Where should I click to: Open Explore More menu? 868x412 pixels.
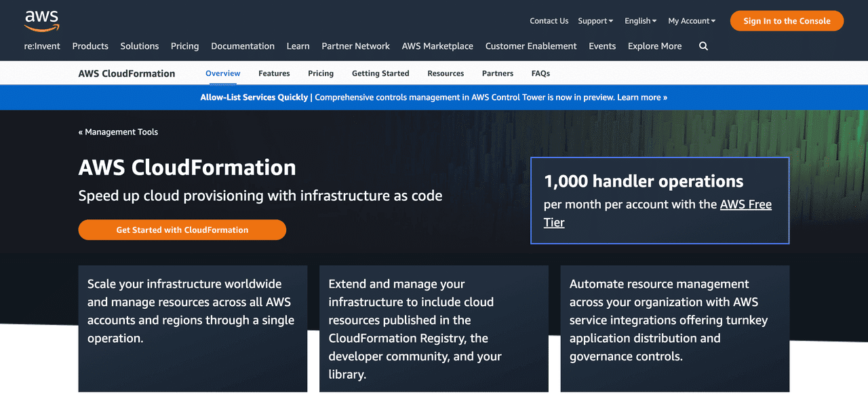654,46
